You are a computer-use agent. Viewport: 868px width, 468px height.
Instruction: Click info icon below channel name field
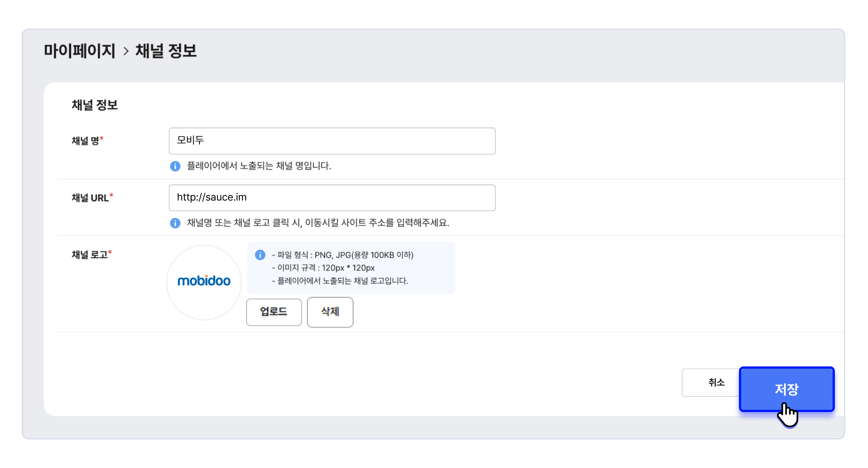tap(175, 166)
